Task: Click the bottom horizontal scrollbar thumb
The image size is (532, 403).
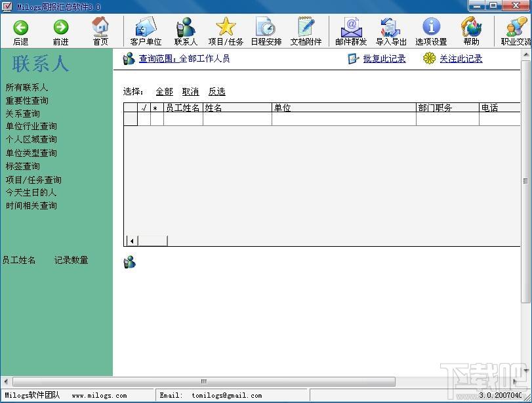Action: 203,381
